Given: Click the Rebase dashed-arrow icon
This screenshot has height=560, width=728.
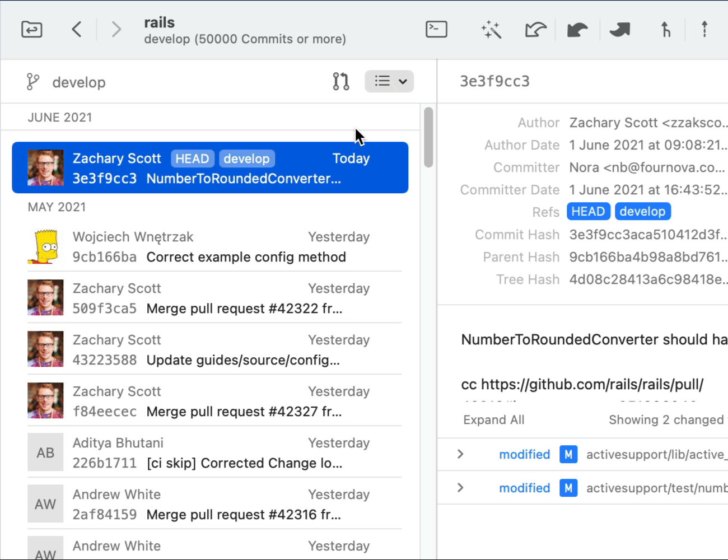Looking at the screenshot, I should (704, 29).
